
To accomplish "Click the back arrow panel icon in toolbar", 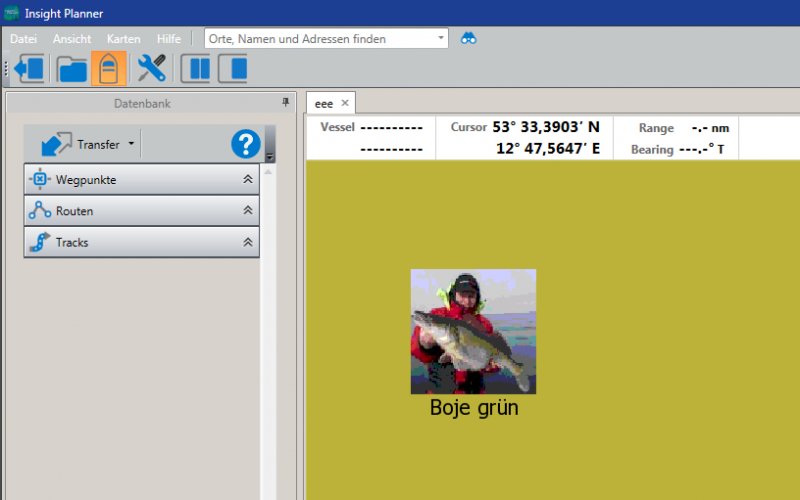I will (29, 69).
